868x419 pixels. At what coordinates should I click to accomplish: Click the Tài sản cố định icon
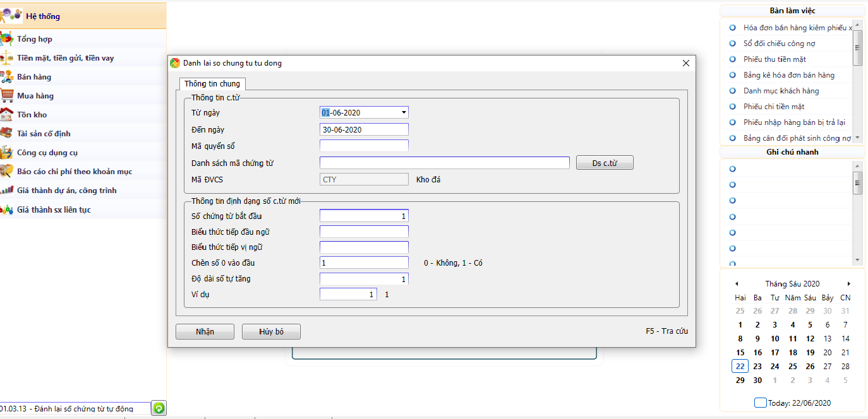pos(7,134)
